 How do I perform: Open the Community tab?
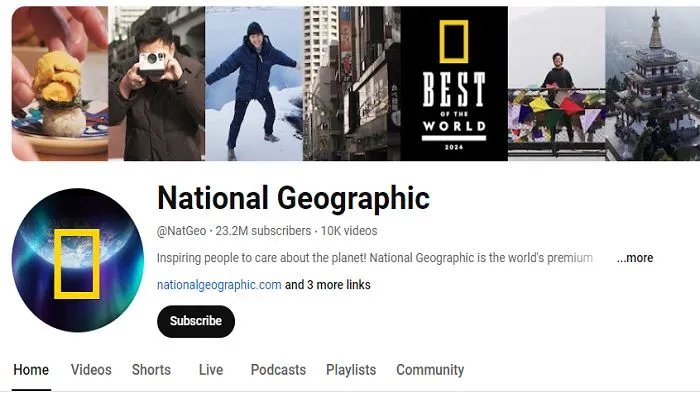[x=430, y=370]
